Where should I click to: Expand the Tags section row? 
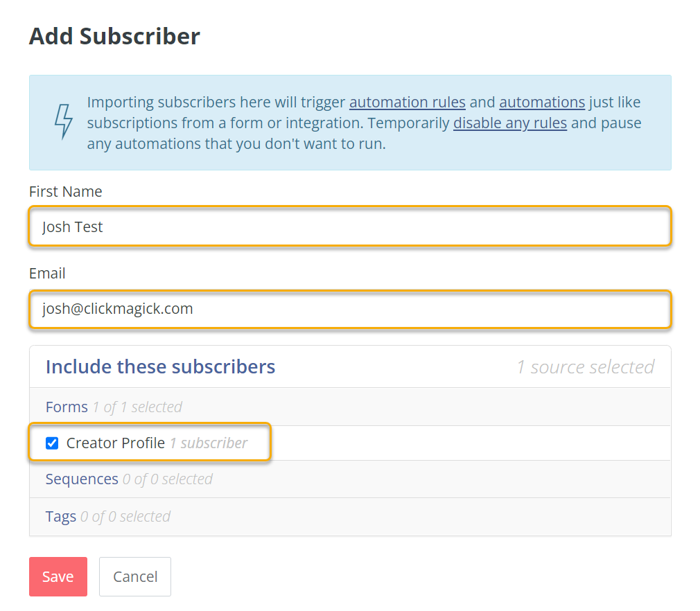(61, 517)
